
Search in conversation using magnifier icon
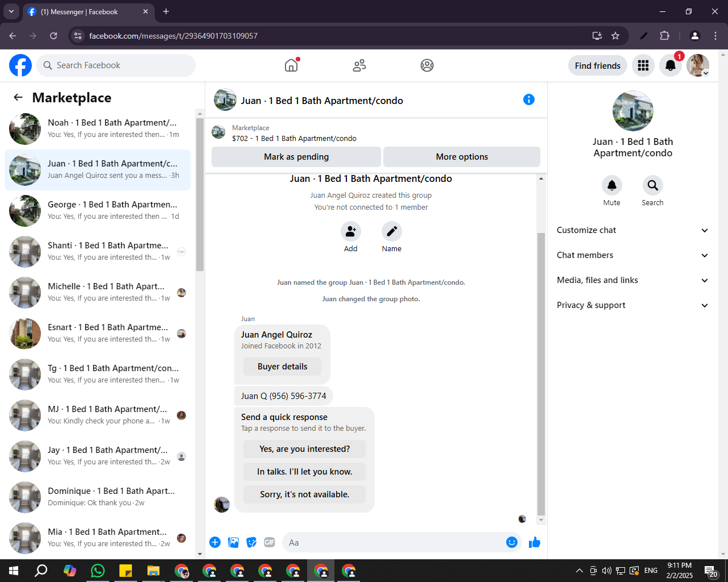click(653, 185)
